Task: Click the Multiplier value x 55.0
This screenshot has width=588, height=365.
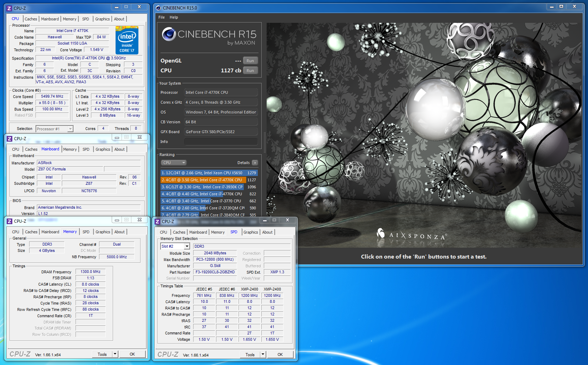Action: coord(52,103)
